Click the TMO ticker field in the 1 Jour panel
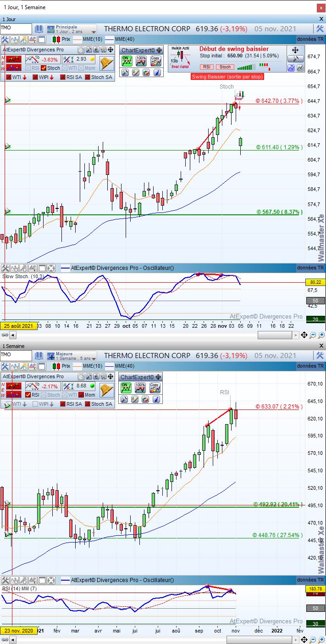Image resolution: width=326 pixels, height=644 pixels. click(16, 28)
